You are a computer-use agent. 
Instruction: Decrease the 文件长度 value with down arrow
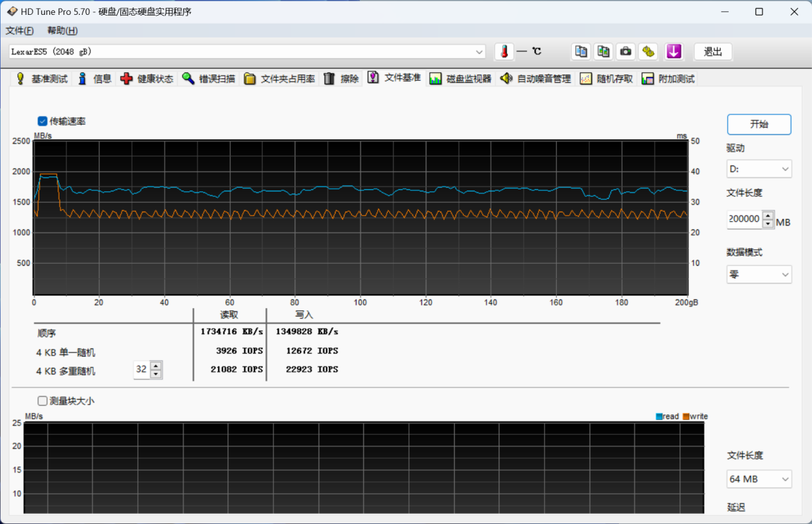tap(767, 224)
